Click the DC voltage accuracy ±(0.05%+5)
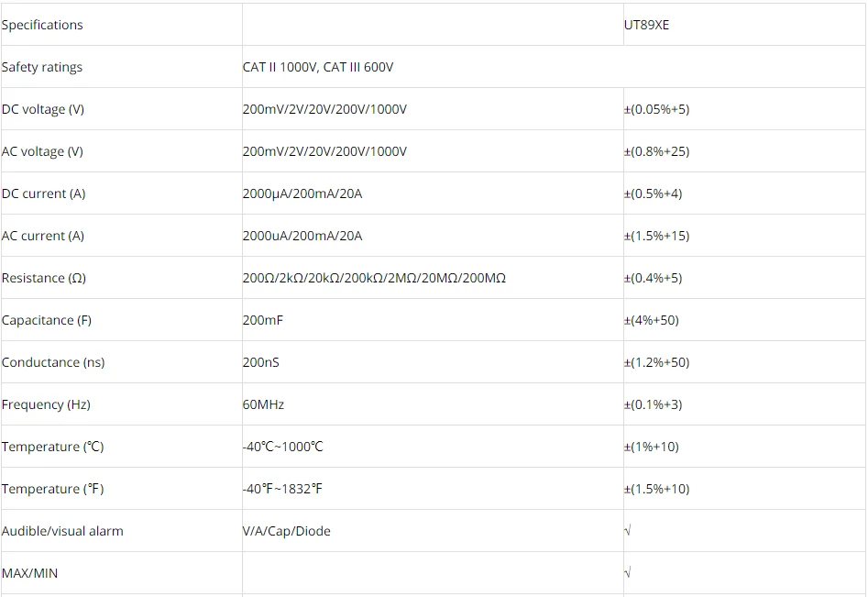 point(656,109)
